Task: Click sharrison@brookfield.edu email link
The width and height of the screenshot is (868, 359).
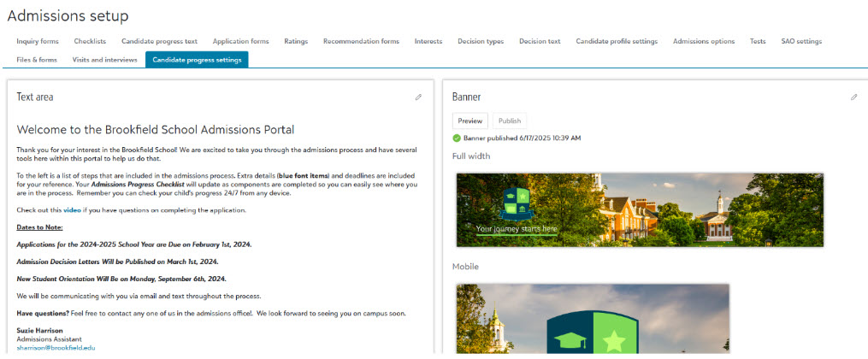Action: pyautogui.click(x=56, y=347)
